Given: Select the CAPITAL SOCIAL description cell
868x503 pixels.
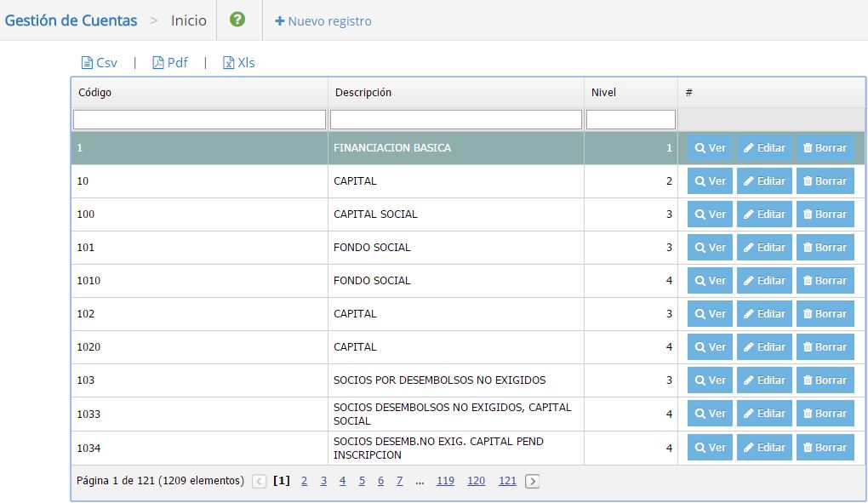Looking at the screenshot, I should pos(456,214).
